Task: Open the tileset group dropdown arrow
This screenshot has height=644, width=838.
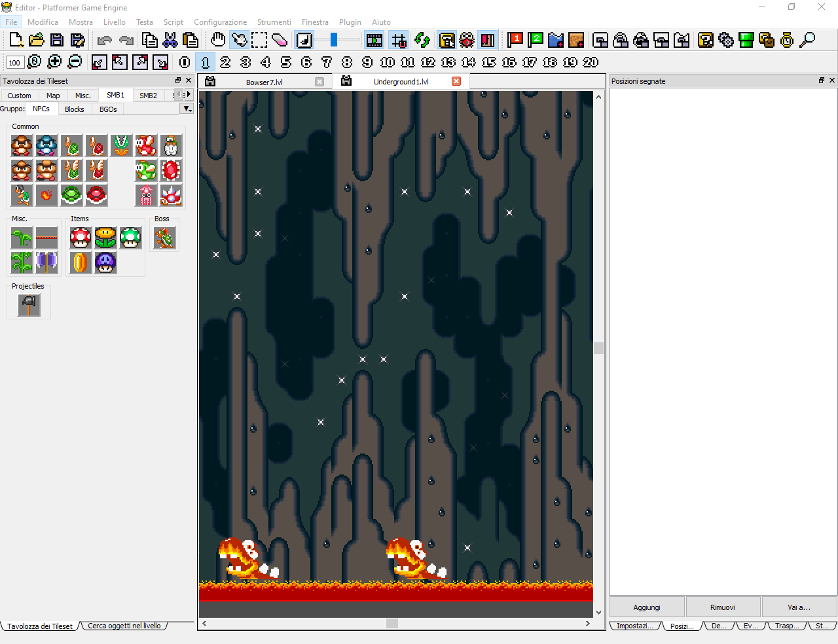Action: [187, 109]
